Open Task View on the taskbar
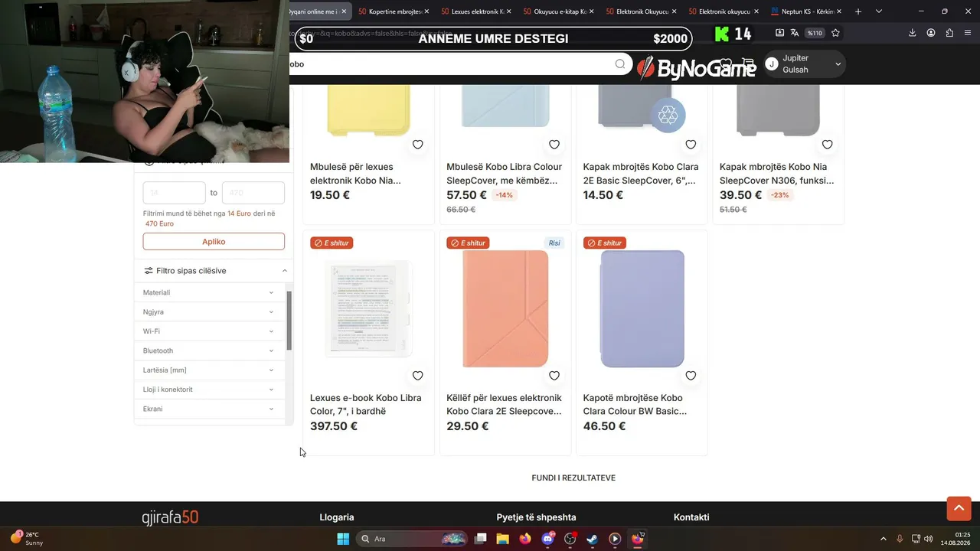The image size is (980, 551). (480, 539)
